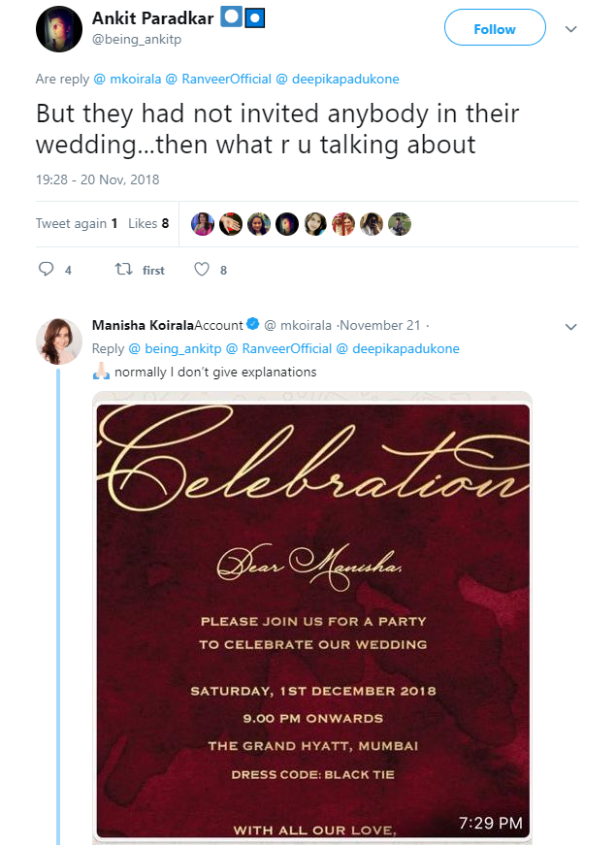Click the folded hands emoji in Manisha's reply
The width and height of the screenshot is (616, 845).
pyautogui.click(x=101, y=370)
